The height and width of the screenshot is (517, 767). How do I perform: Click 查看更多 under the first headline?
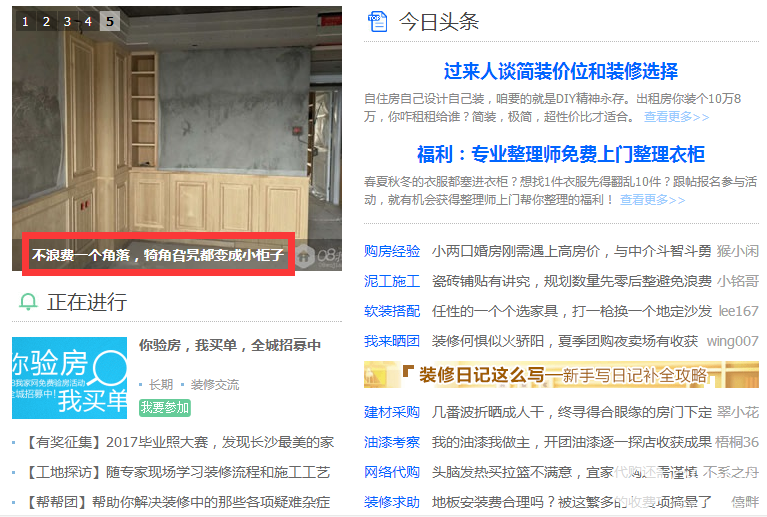click(676, 117)
